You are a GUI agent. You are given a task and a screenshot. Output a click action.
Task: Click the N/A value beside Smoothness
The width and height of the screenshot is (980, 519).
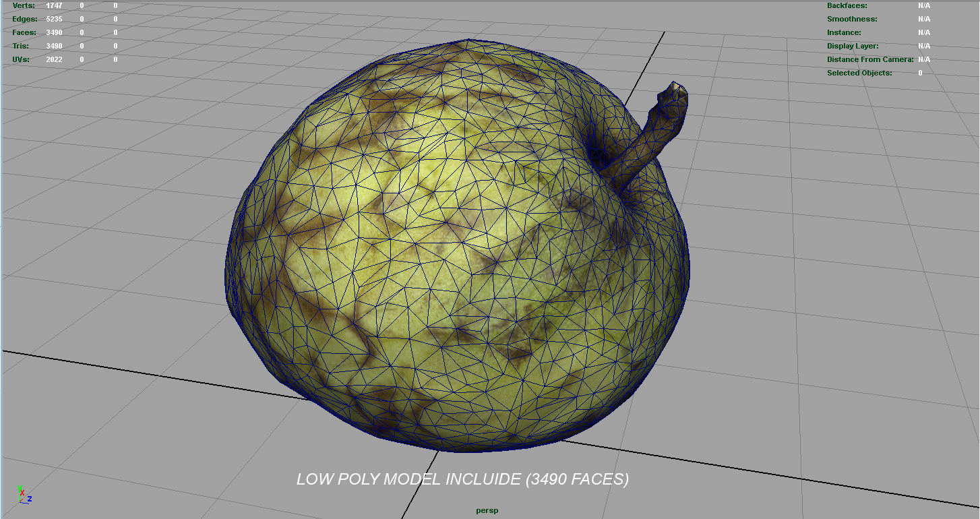pos(924,19)
